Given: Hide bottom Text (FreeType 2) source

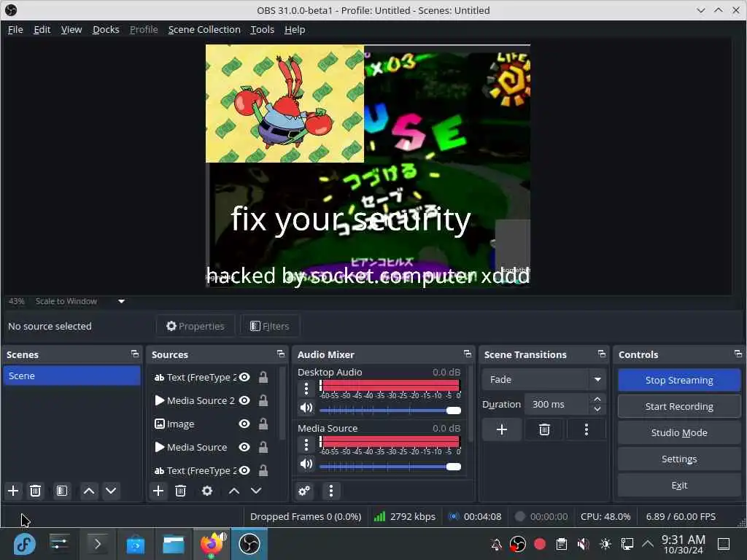Looking at the screenshot, I should tap(244, 470).
